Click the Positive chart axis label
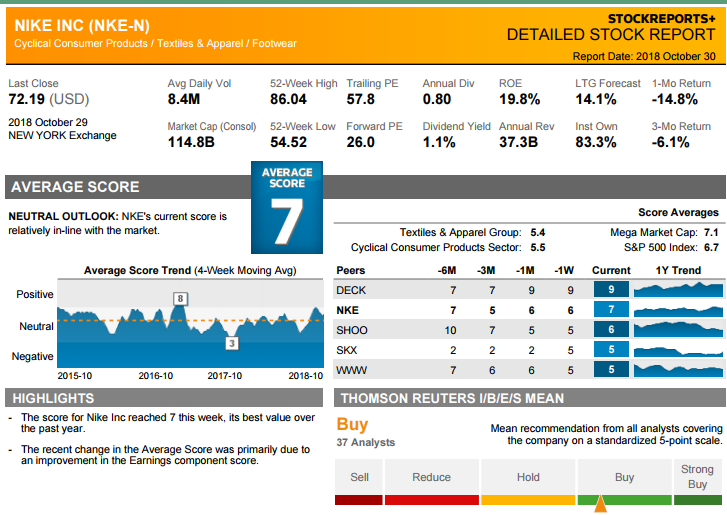The width and height of the screenshot is (727, 515). 35,294
